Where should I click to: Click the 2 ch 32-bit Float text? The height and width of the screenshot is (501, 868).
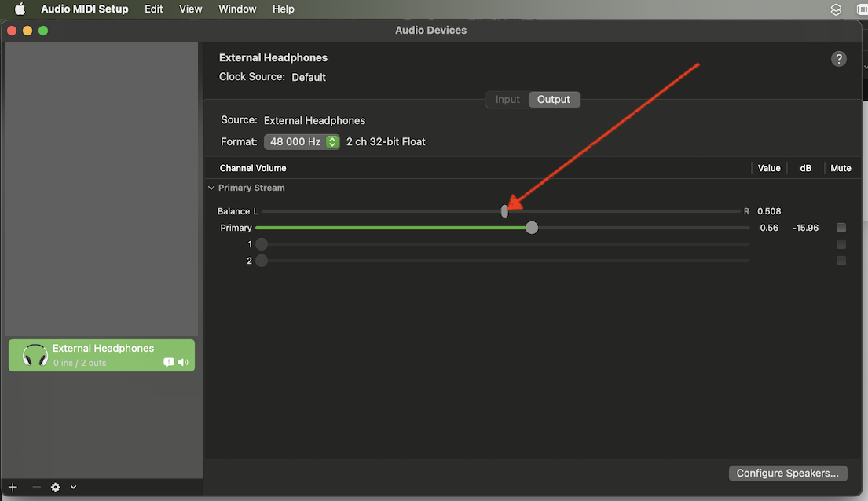386,141
